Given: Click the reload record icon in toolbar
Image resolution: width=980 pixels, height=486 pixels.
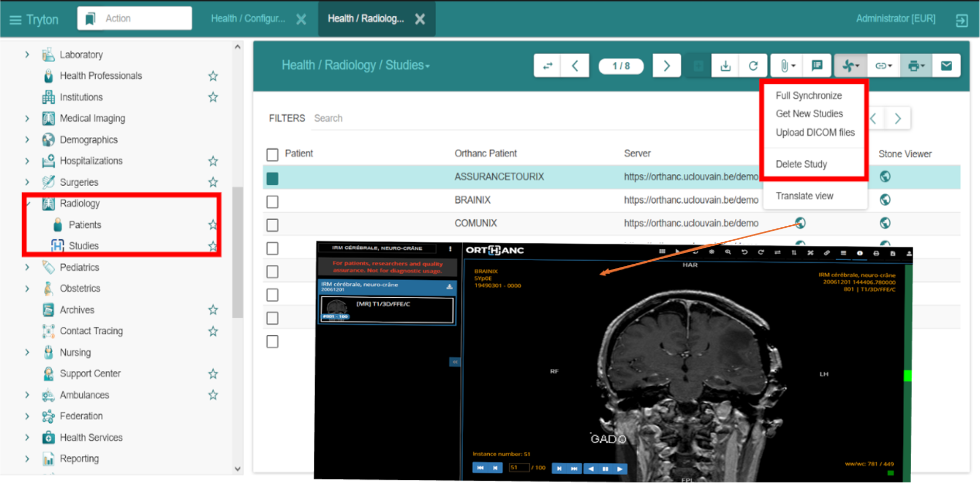Looking at the screenshot, I should click(753, 66).
